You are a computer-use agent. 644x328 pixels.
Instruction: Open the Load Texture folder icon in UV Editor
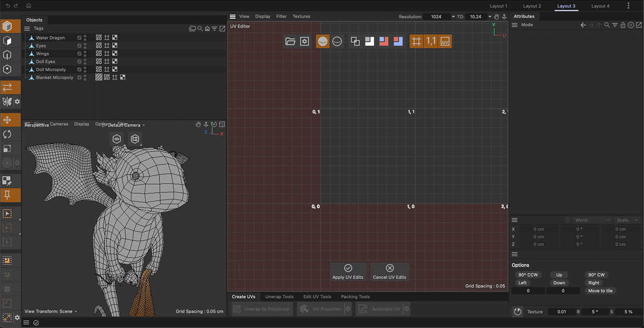(x=290, y=41)
